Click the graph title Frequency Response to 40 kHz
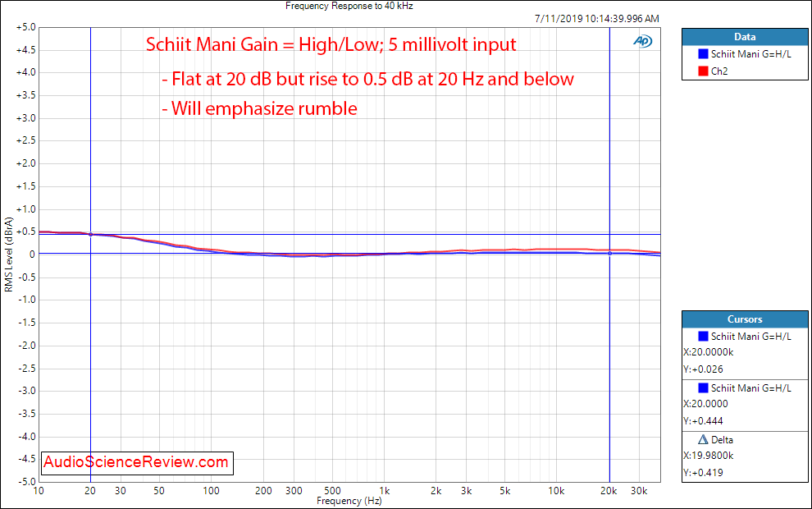Screen dimensions: 812x509 point(349,7)
